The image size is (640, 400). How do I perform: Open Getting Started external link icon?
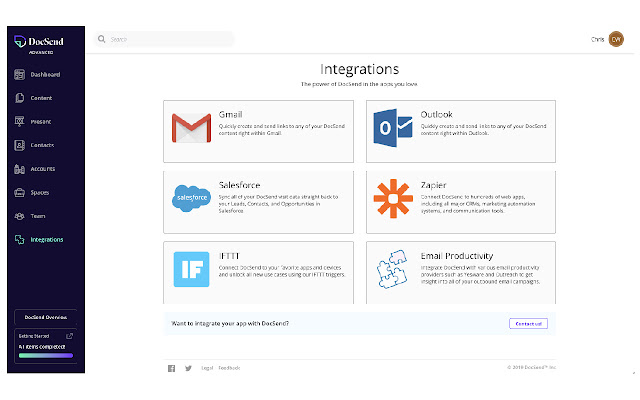69,336
